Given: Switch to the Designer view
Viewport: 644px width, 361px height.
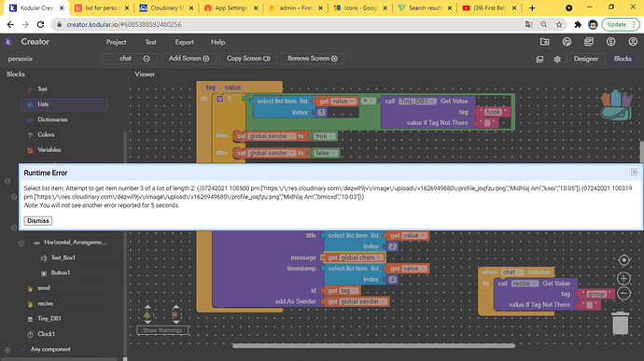Looking at the screenshot, I should tap(586, 59).
